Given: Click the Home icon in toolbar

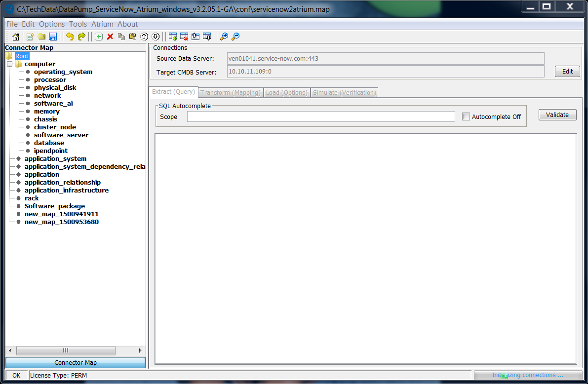Looking at the screenshot, I should (x=16, y=37).
